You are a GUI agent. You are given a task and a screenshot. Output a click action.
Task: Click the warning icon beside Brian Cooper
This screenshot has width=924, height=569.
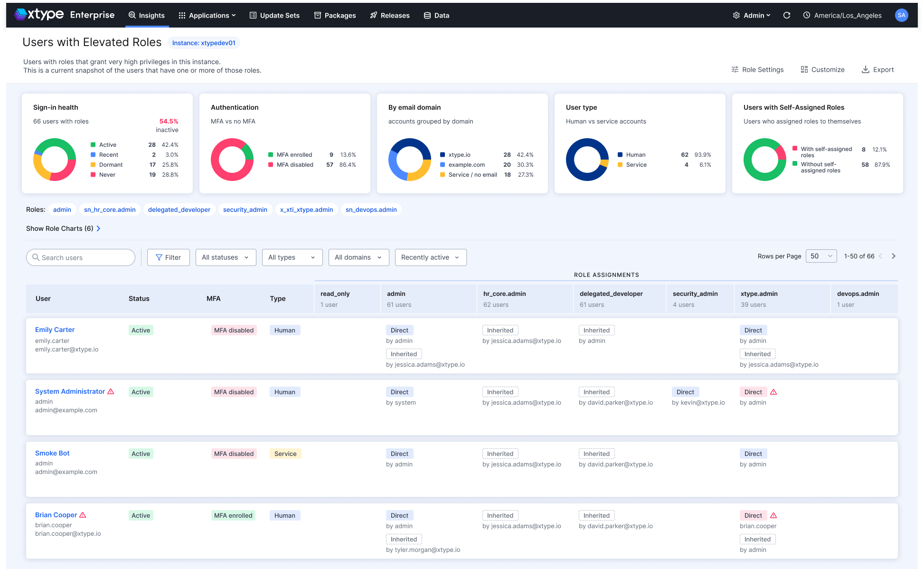click(83, 515)
